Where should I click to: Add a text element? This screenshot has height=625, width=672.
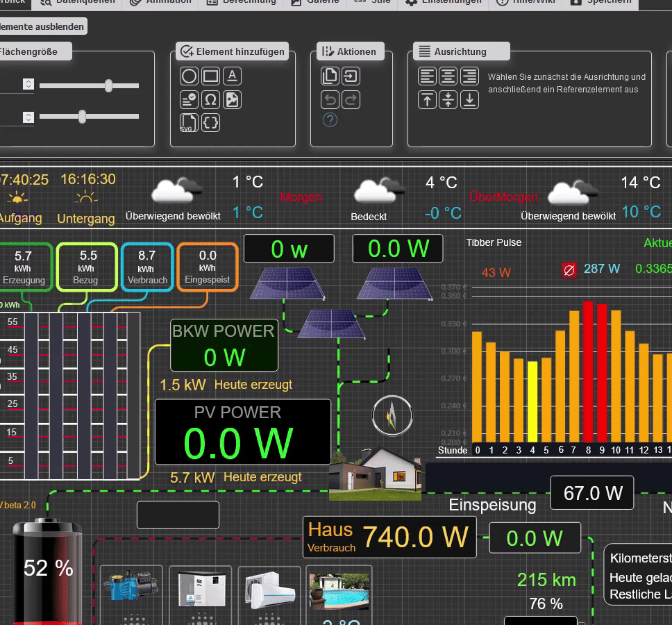click(232, 76)
